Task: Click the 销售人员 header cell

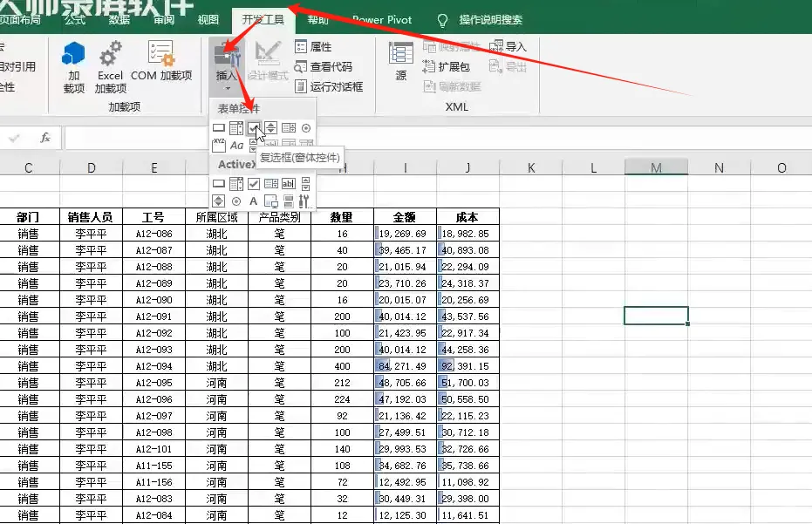Action: 91,217
